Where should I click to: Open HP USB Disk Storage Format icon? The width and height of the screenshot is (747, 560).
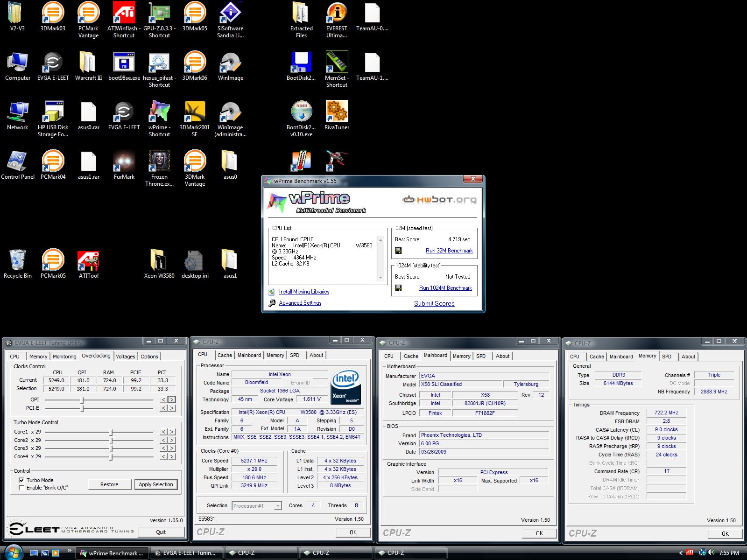click(53, 119)
